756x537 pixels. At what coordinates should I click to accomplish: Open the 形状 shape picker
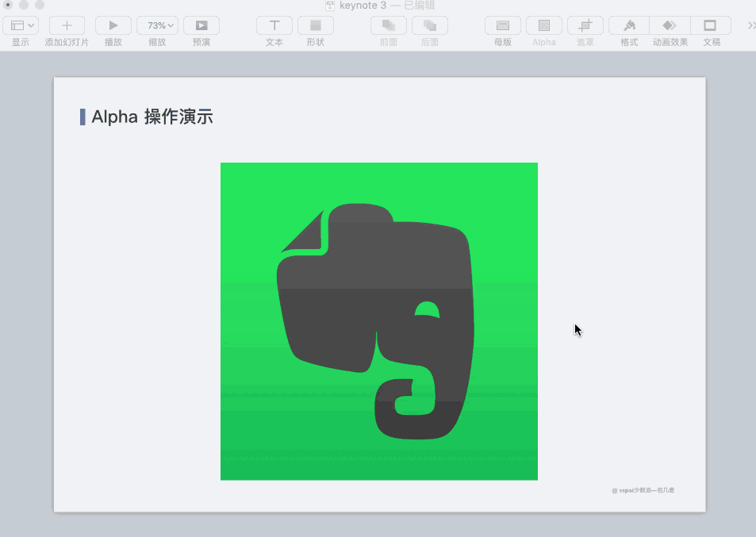point(316,25)
